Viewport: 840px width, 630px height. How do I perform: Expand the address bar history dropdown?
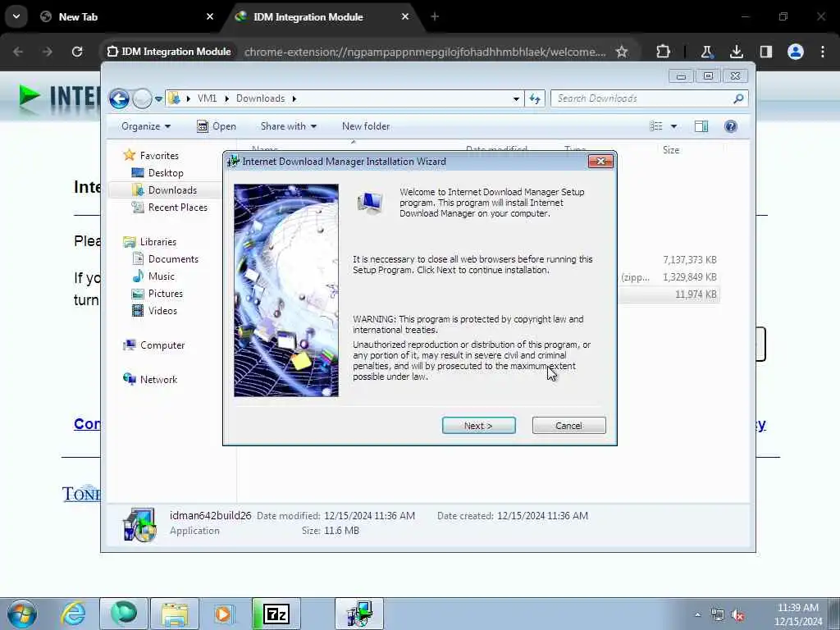516,99
